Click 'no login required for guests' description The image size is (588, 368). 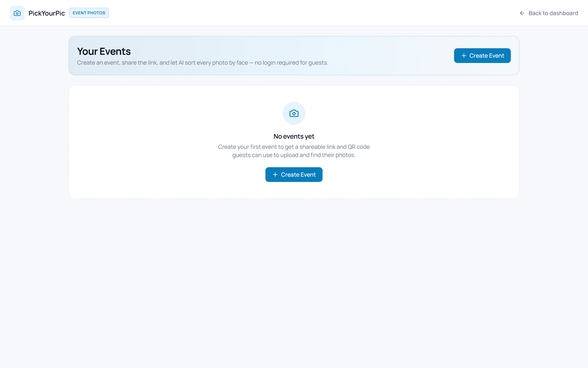(x=202, y=63)
